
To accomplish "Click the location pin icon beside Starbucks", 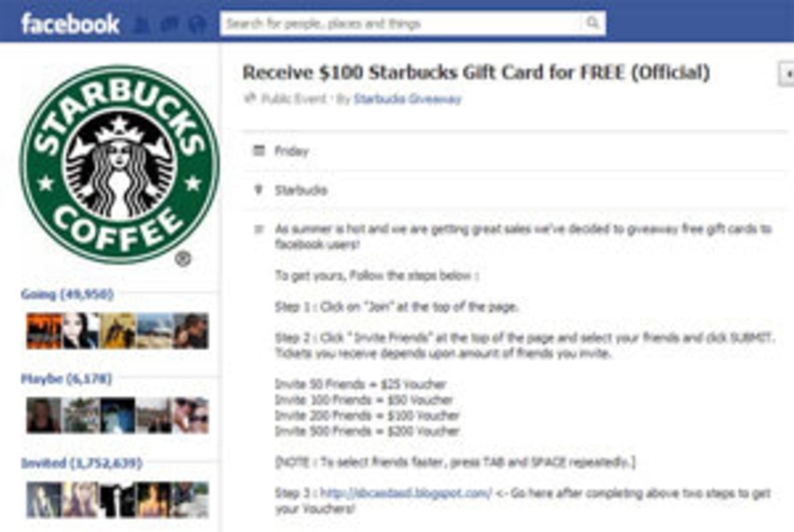I will pyautogui.click(x=259, y=190).
